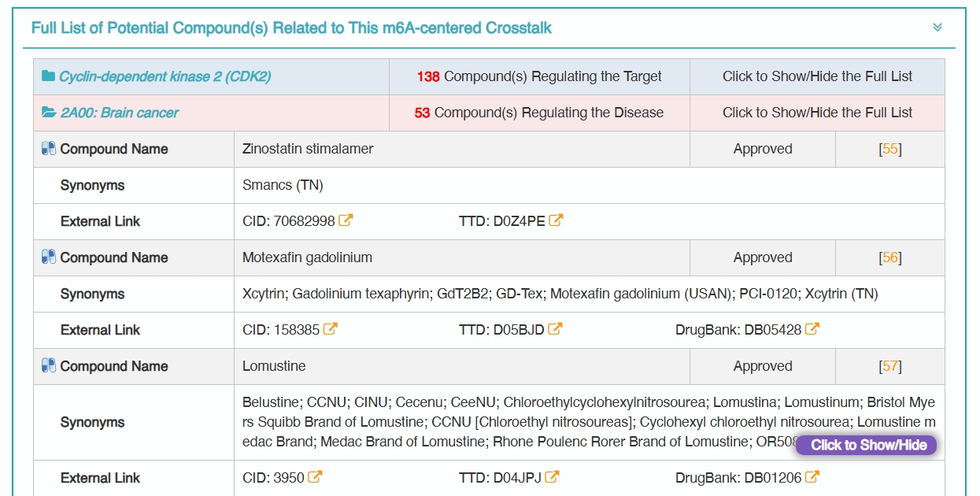Open external link icon for CID 3950
This screenshot has height=496, width=980.
[x=315, y=478]
